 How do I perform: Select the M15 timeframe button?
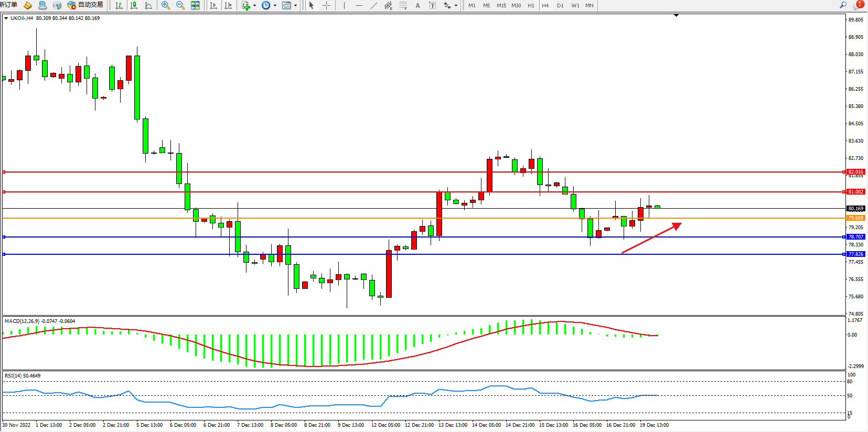[x=501, y=5]
